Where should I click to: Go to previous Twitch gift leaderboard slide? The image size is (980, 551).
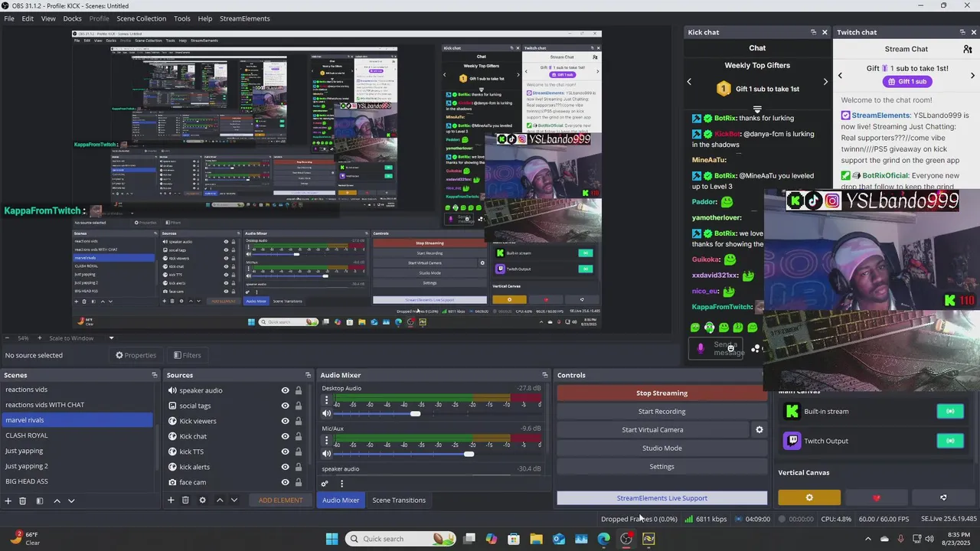pyautogui.click(x=840, y=75)
